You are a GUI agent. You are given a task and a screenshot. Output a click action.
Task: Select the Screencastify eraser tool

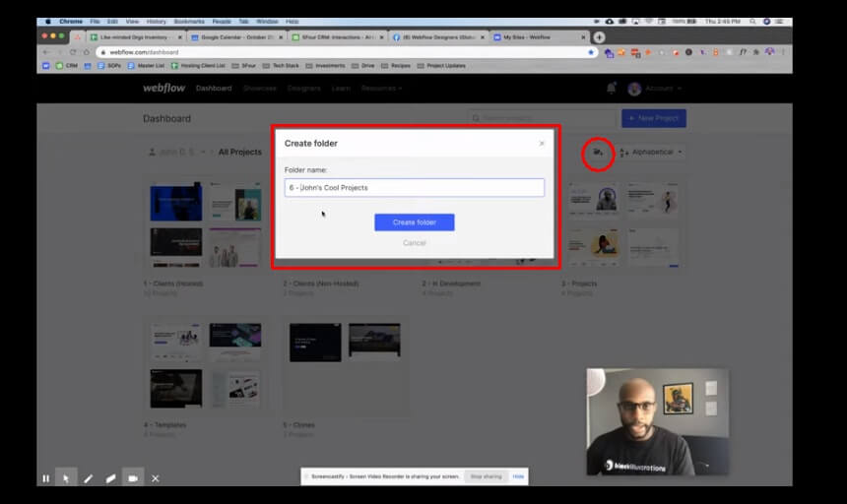(x=110, y=478)
